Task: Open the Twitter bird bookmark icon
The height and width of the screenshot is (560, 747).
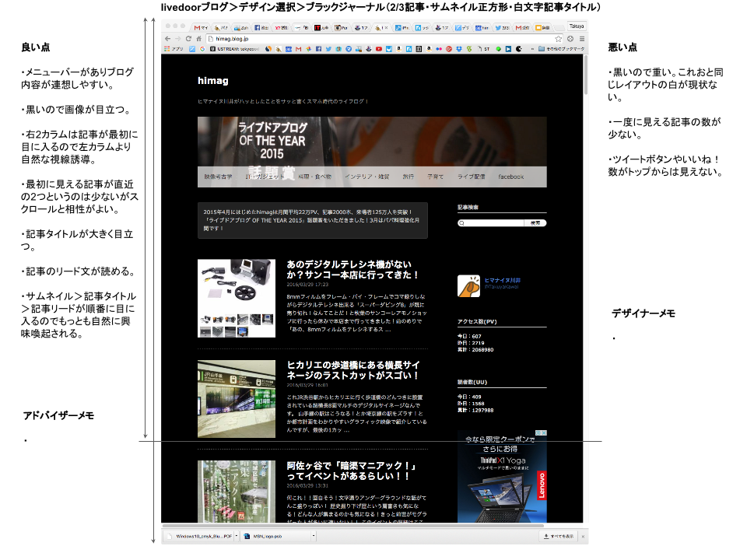Action: [329, 51]
